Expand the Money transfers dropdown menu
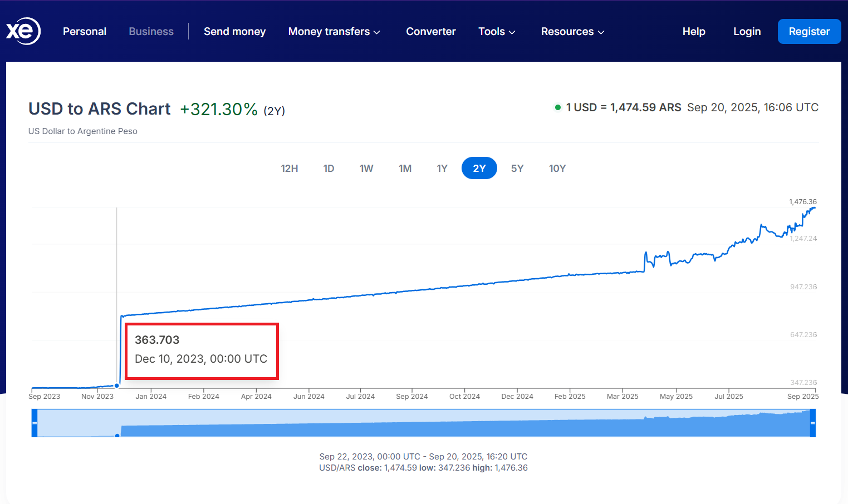848x504 pixels. tap(334, 32)
